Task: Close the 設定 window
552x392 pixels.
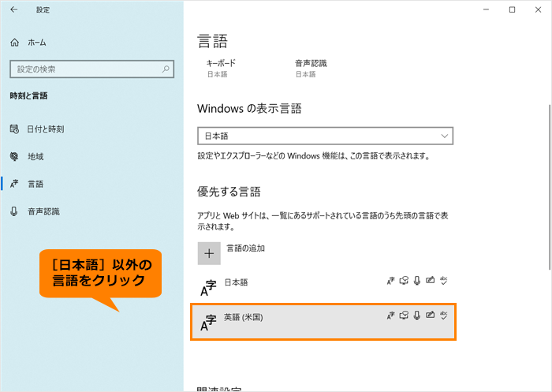Action: pos(538,10)
